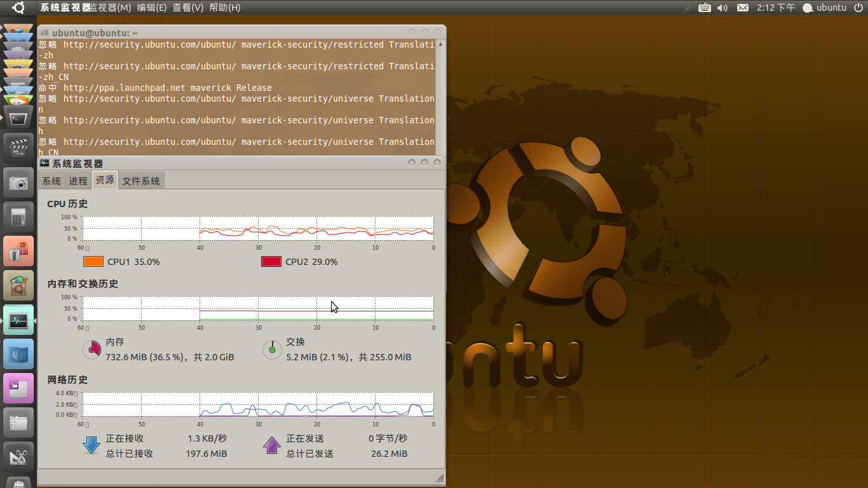Screen dimensions: 868x488
Task: Open the clapperboard video editor dock icon
Action: [x=18, y=149]
